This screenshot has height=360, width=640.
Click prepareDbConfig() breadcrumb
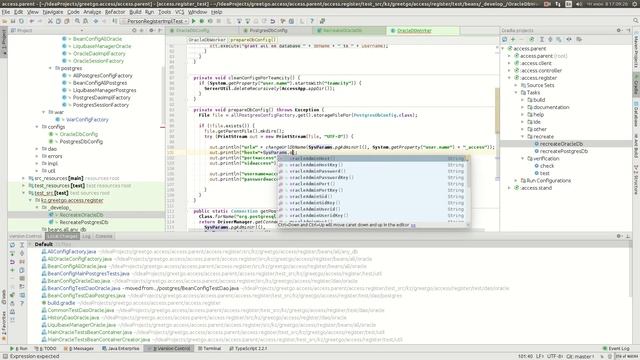click(253, 40)
